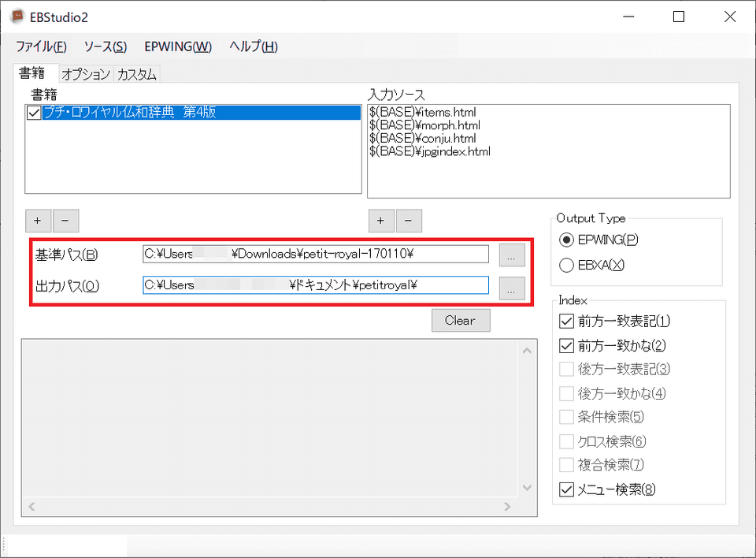Switch to the オプション tab

85,73
